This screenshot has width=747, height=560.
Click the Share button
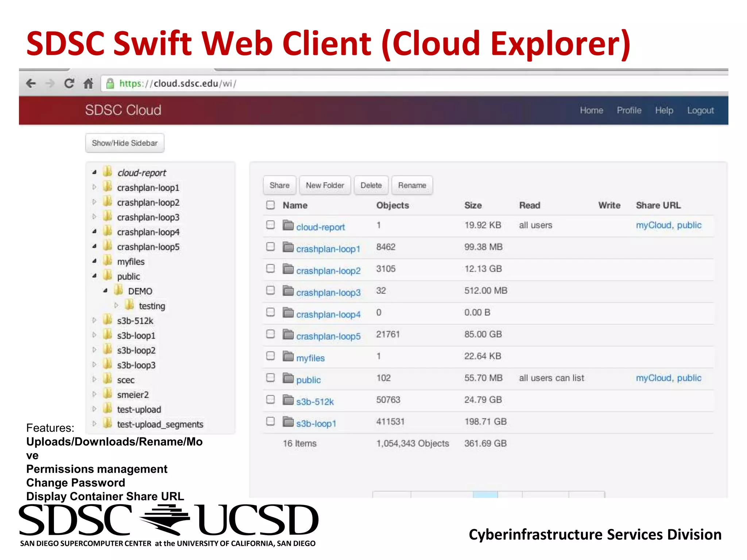tap(279, 185)
